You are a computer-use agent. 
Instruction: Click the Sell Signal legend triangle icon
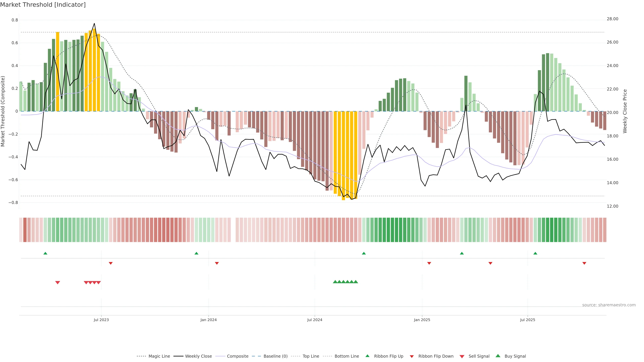462,356
